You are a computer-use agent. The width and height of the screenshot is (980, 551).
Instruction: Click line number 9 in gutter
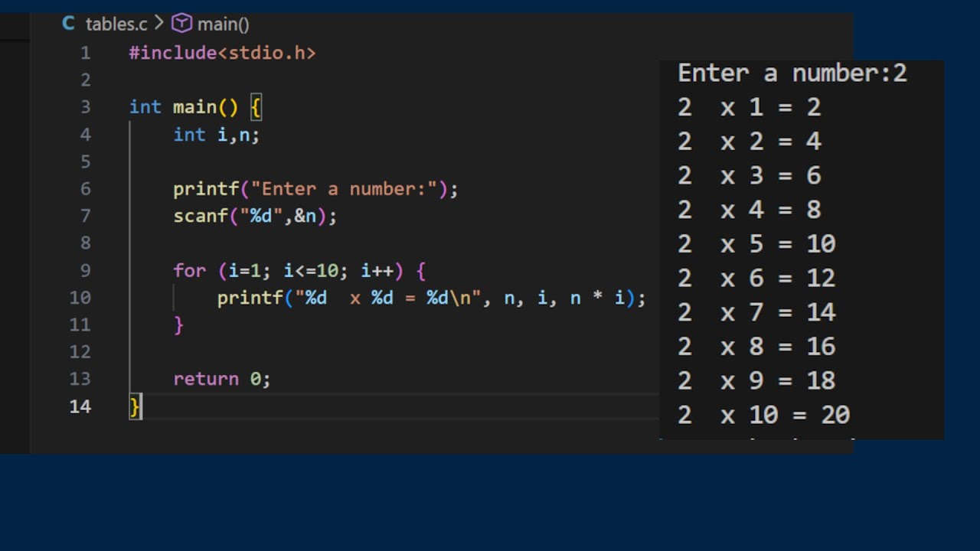coord(85,270)
